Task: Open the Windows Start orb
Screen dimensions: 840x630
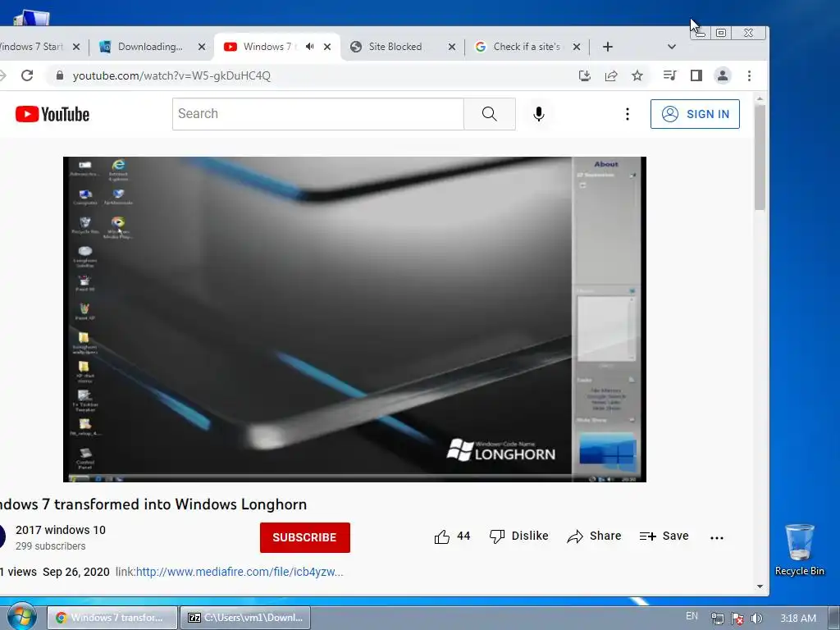Action: [21, 617]
